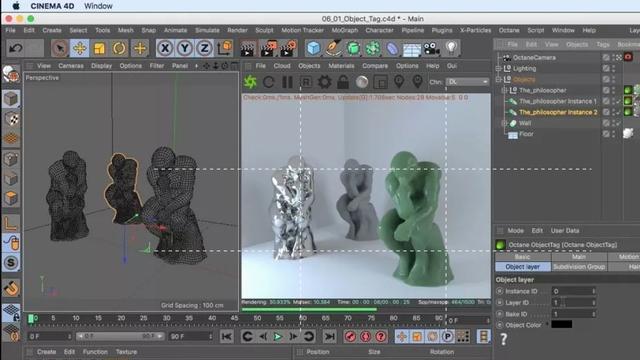The height and width of the screenshot is (360, 640).
Task: Expand The_philosopher object in hierarchy
Action: point(504,90)
